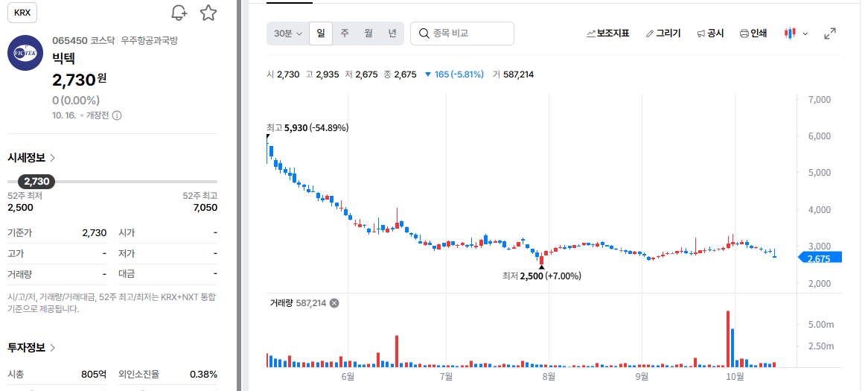
Task: Click the 2,730 price range slider marker
Action: coord(36,181)
